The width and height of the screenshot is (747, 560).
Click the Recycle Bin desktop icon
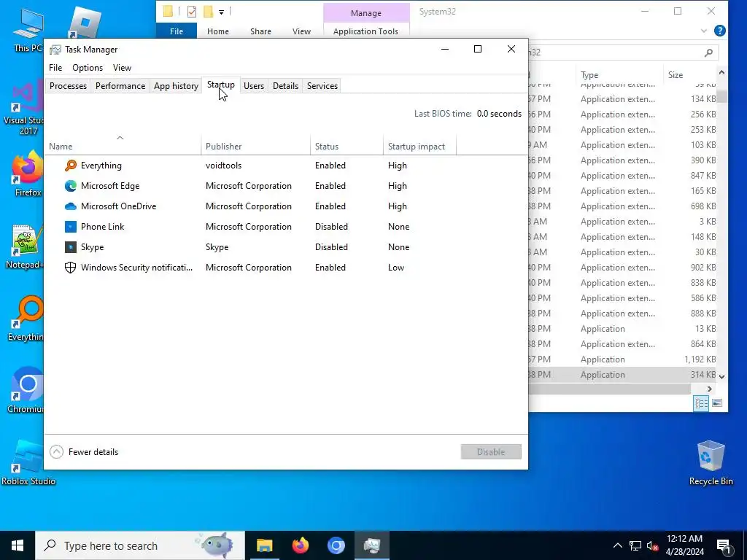[x=711, y=463]
